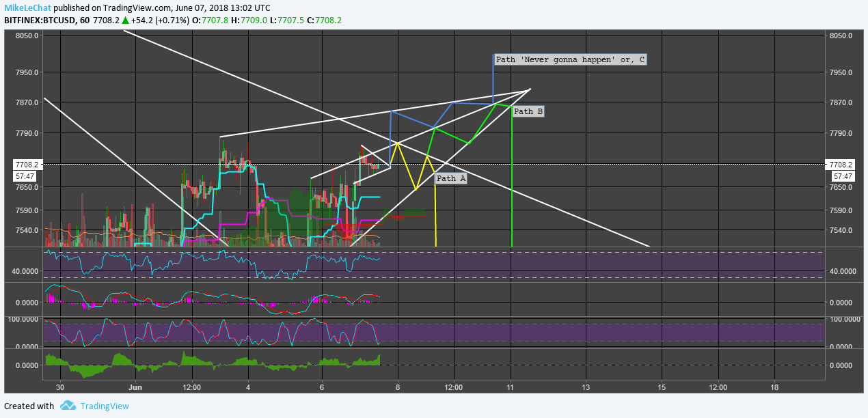Open the MikeLeChat author profile link
The width and height of the screenshot is (868, 418).
tap(27, 7)
